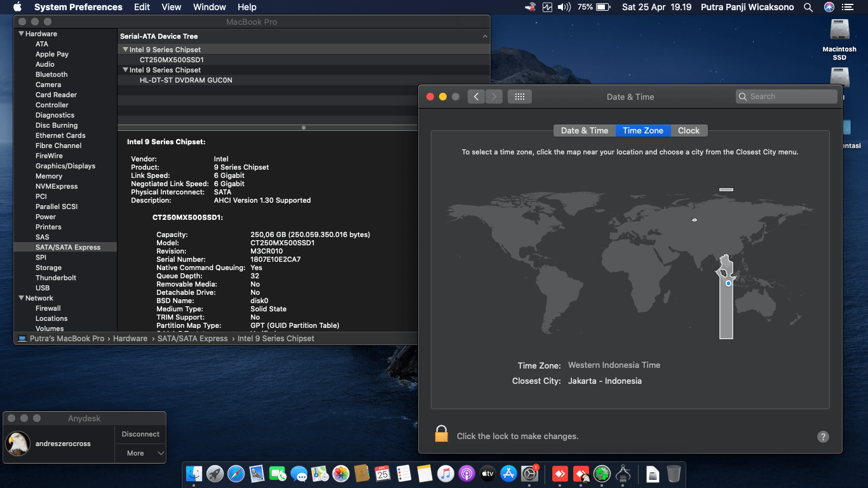868x488 pixels.
Task: Open Siri from the menu bar
Action: pos(829,7)
